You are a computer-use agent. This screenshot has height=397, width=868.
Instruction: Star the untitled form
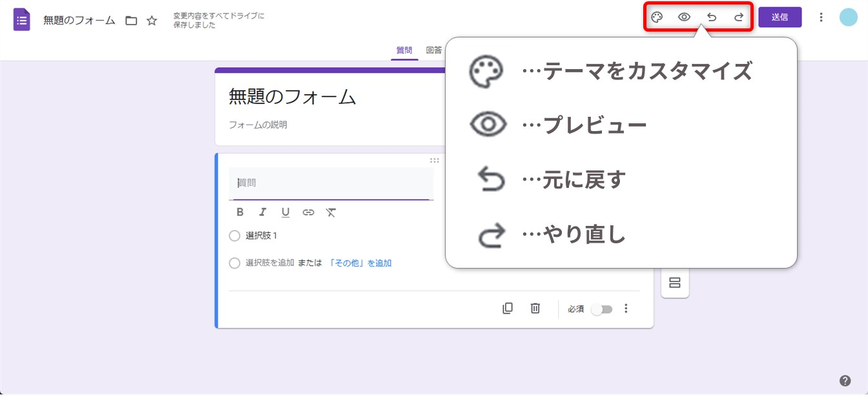click(152, 21)
